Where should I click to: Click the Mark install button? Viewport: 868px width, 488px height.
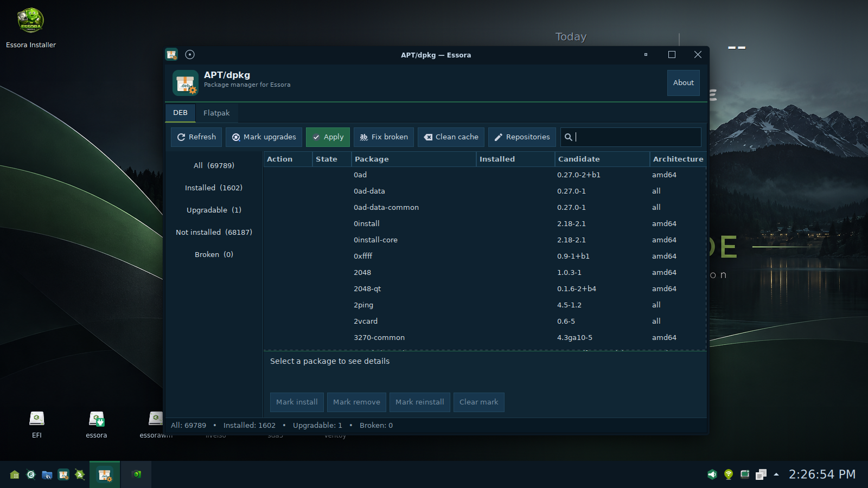297,402
